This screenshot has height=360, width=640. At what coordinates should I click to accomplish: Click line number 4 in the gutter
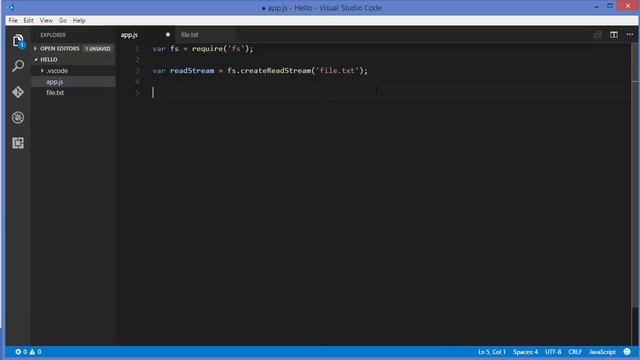pos(138,82)
